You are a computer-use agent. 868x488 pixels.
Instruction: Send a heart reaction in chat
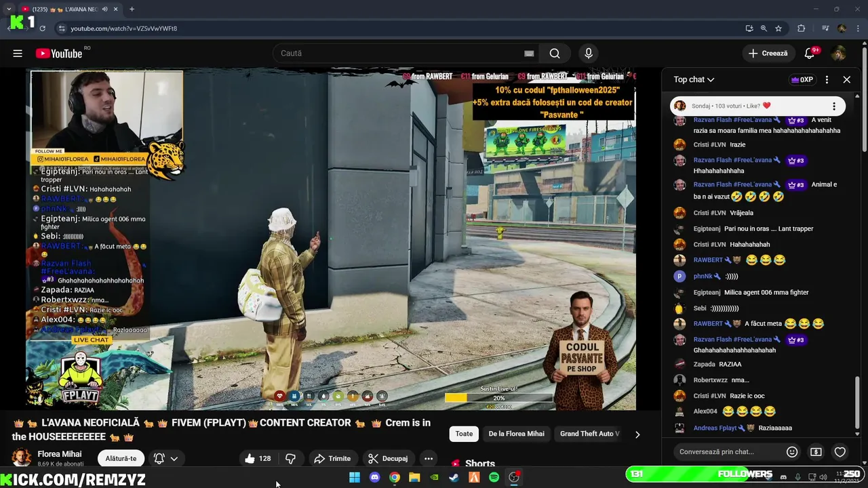coord(840,452)
